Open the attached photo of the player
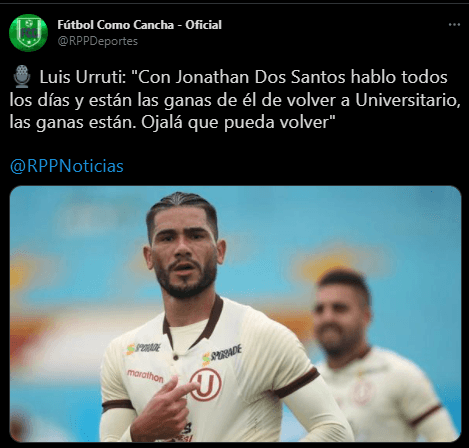The image size is (469, 448). pos(235,314)
